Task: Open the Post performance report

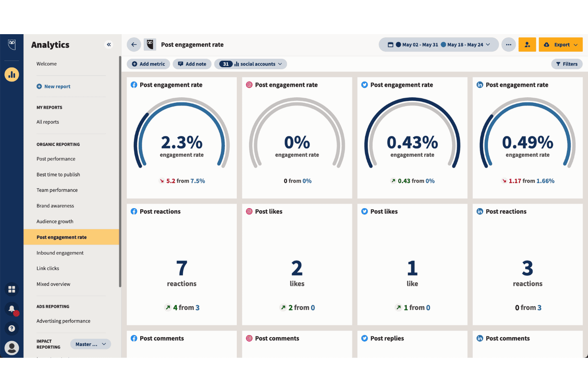Action: pos(56,159)
